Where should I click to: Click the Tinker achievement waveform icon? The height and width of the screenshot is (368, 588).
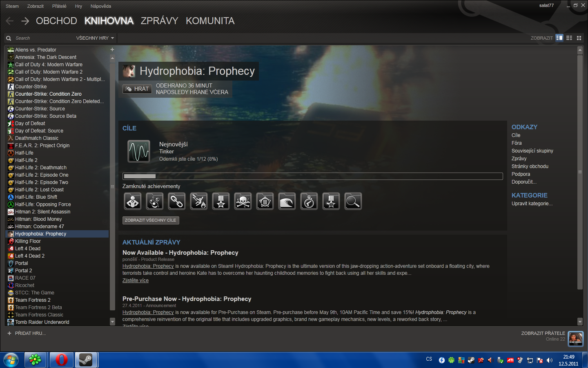tap(139, 151)
